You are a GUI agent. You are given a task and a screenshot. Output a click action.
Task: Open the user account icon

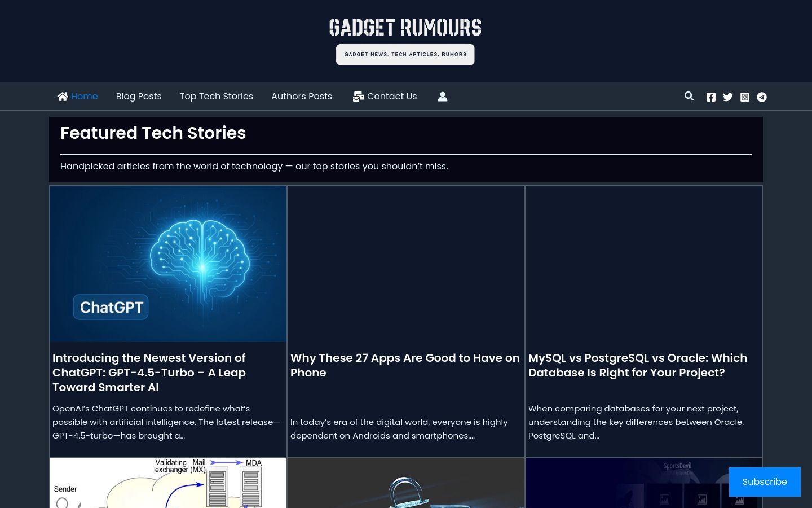point(443,97)
